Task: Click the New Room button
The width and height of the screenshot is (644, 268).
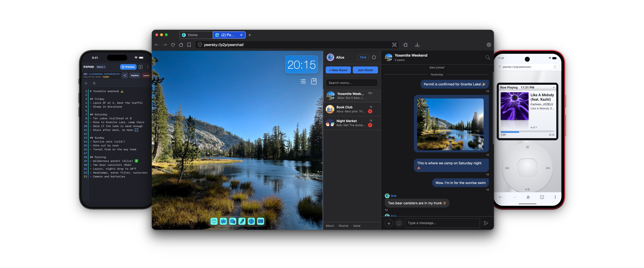Action: tap(338, 70)
